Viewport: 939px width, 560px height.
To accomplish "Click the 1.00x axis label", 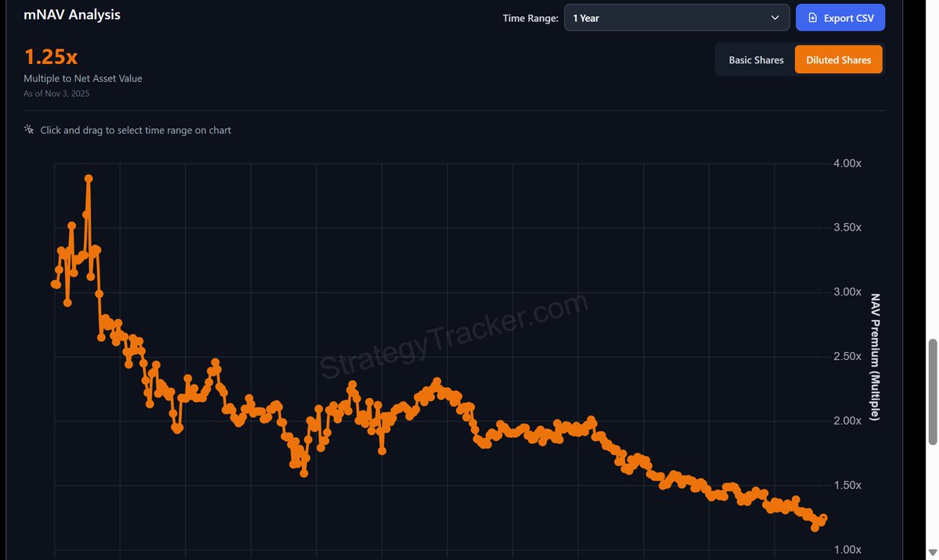I will (x=847, y=550).
